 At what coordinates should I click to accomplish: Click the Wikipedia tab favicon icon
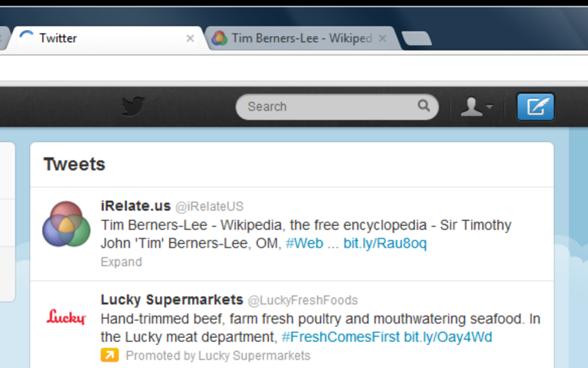click(x=220, y=38)
